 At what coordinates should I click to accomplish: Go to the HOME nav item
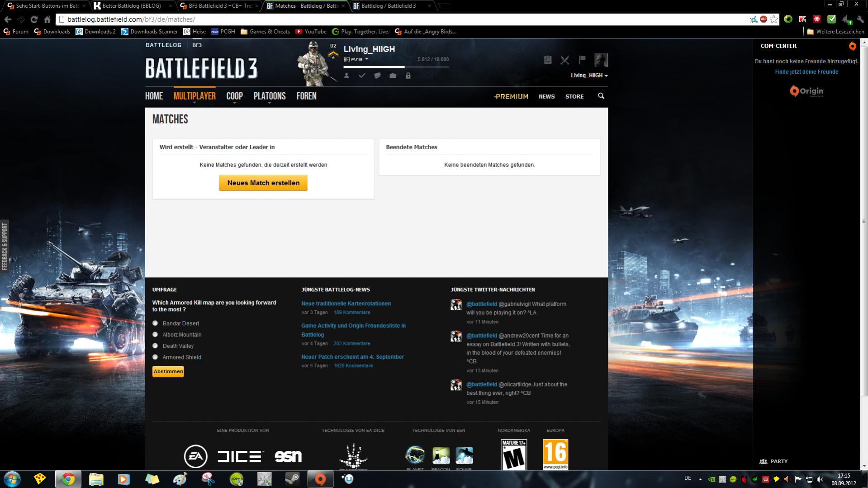point(154,96)
